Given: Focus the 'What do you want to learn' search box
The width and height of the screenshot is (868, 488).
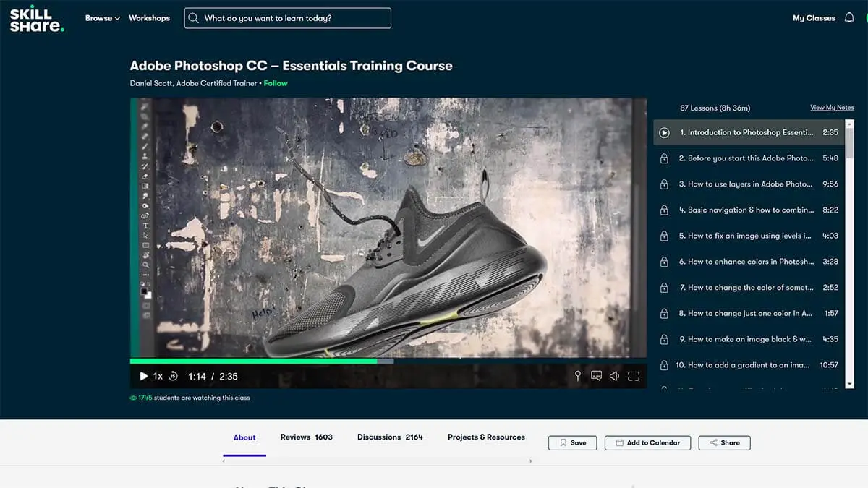Looking at the screenshot, I should [x=288, y=18].
